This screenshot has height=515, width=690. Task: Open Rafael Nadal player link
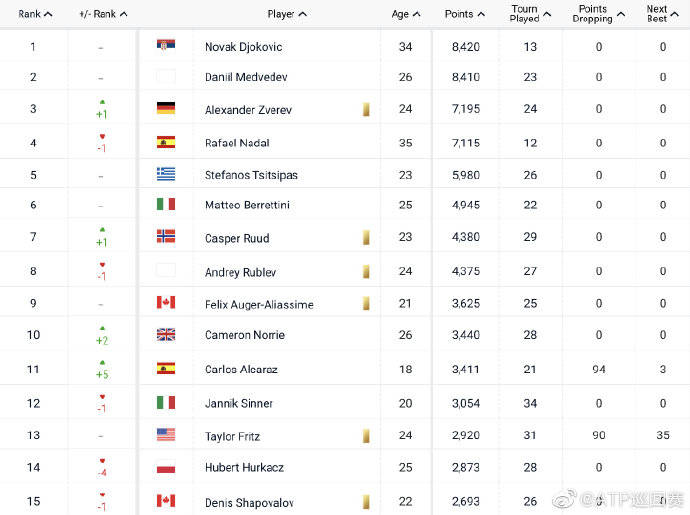click(237, 143)
